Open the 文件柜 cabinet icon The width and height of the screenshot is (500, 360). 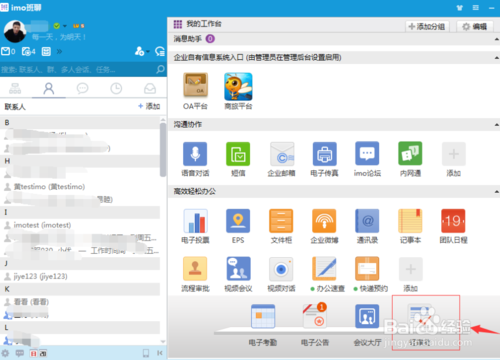(x=281, y=221)
